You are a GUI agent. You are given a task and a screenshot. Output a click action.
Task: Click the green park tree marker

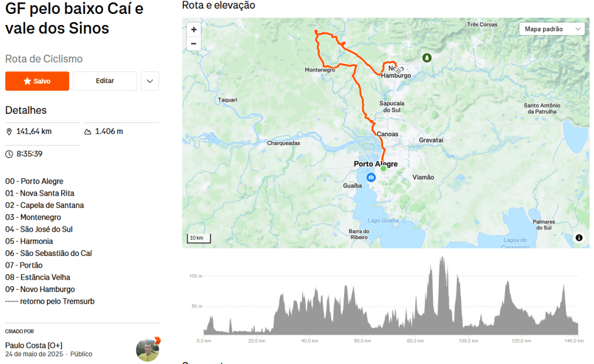coord(427,58)
